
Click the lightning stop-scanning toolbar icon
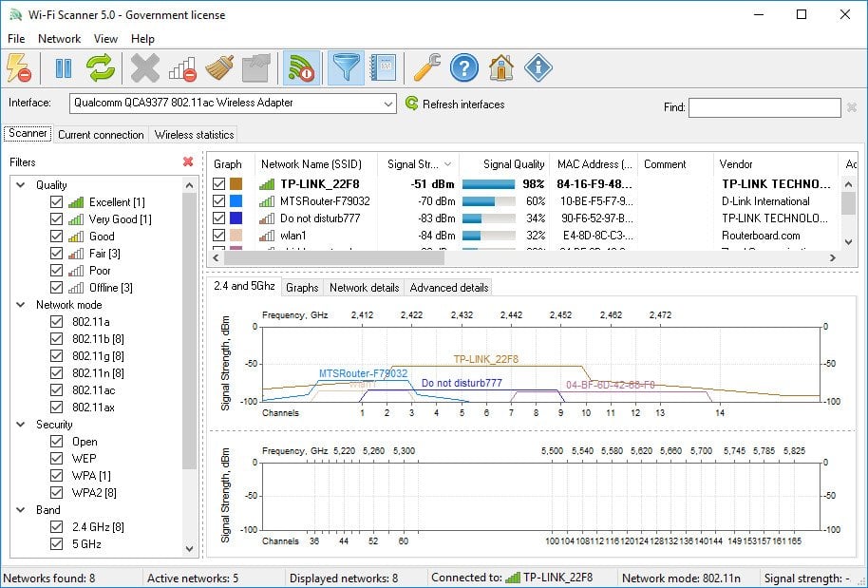pos(19,68)
